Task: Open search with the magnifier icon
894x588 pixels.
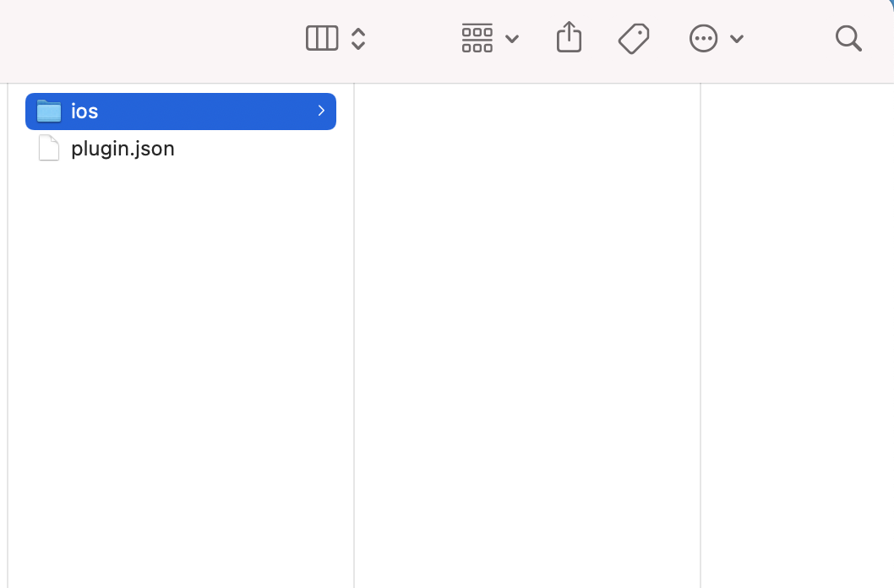Action: coord(848,39)
